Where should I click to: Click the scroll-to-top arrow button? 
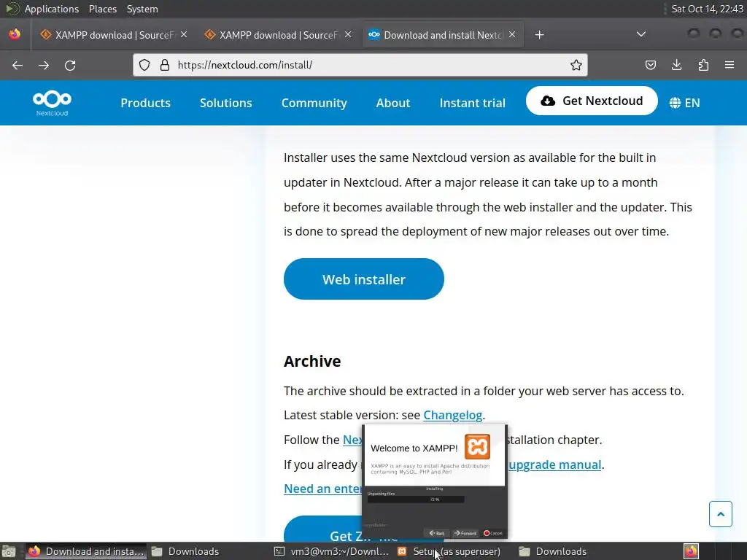[720, 514]
